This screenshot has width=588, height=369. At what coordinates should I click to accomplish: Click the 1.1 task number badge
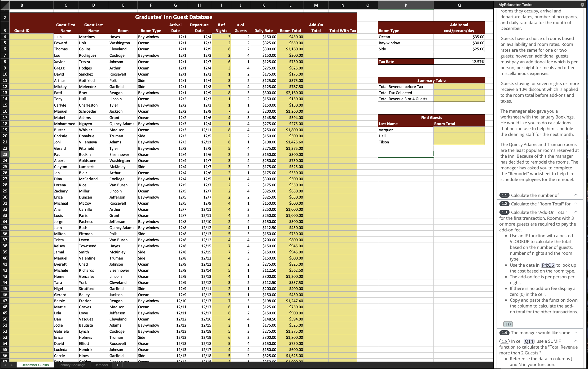click(504, 195)
